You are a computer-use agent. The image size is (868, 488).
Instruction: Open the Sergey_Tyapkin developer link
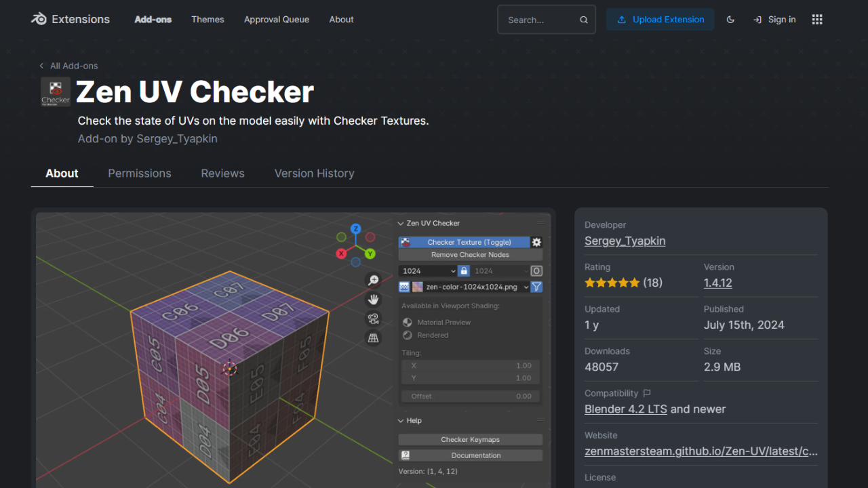tap(625, 241)
